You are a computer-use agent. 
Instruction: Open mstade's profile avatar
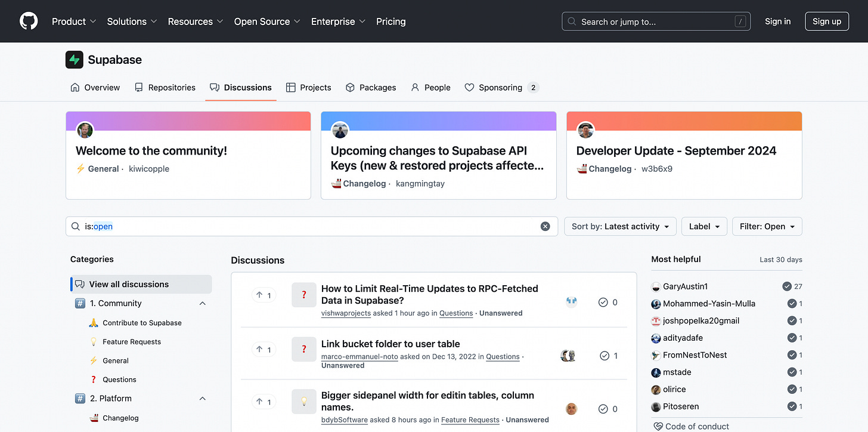[x=656, y=372]
